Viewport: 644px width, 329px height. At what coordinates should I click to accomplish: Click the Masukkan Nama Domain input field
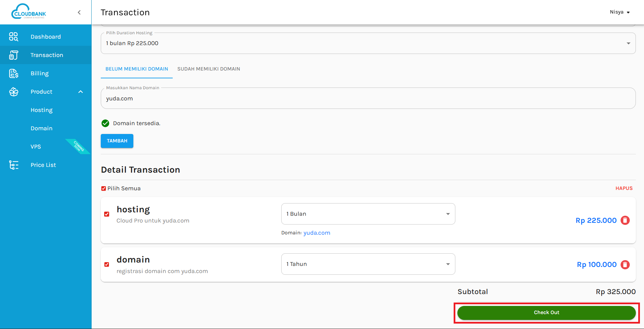[368, 99]
